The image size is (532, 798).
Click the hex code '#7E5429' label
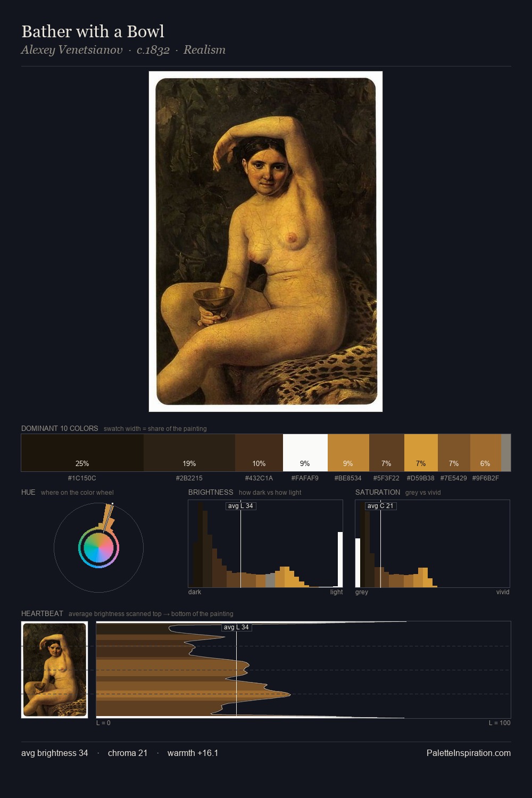tap(454, 478)
